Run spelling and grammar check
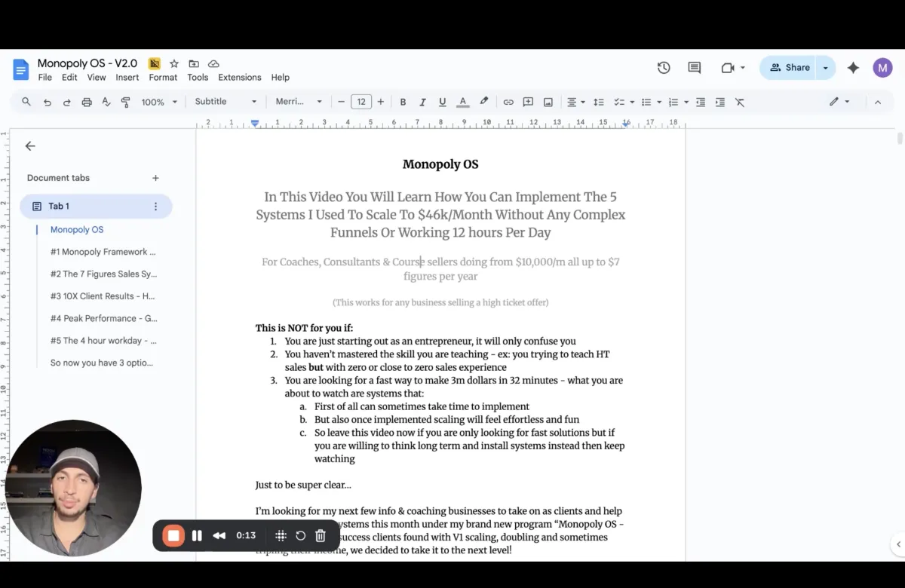 click(x=106, y=102)
